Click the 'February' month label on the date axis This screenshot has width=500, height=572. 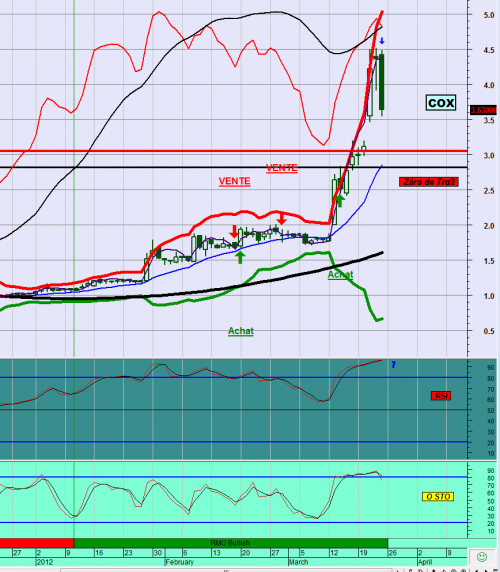[179, 562]
